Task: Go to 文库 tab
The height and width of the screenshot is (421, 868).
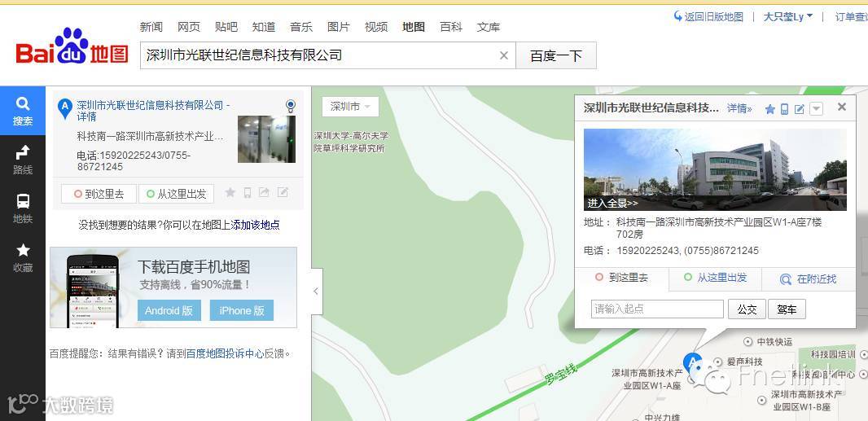Action: tap(489, 27)
